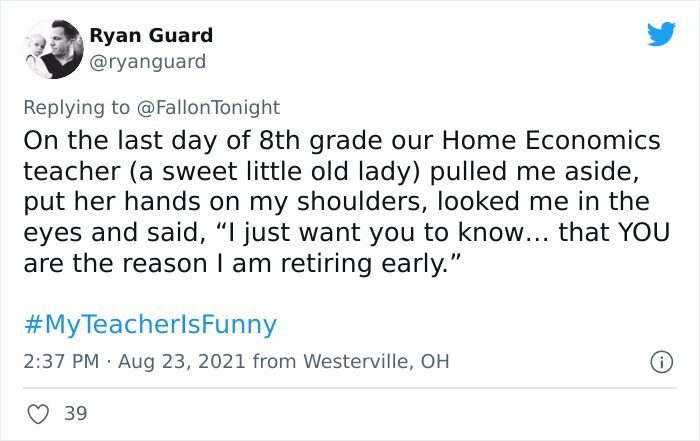The image size is (700, 441).
Task: Click the Westerville, OH location
Action: [x=376, y=361]
